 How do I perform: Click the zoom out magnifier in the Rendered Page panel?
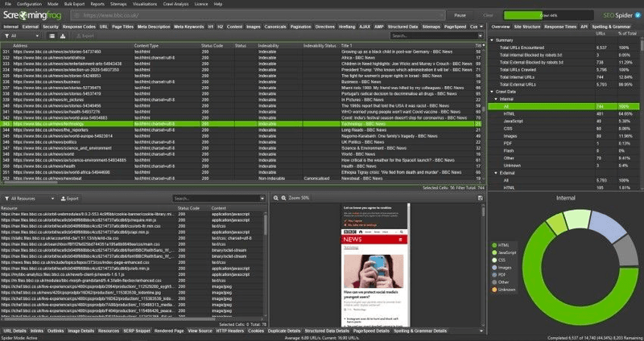coord(276,198)
